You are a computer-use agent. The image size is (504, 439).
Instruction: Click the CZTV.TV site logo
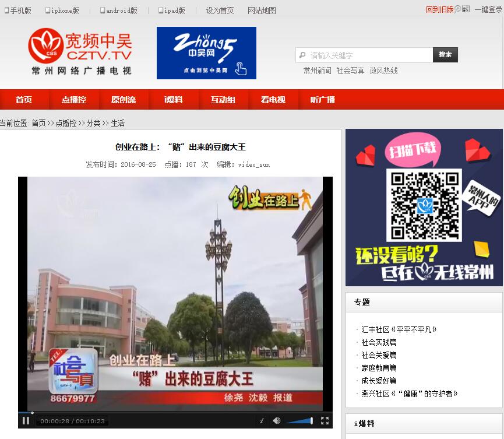point(80,51)
